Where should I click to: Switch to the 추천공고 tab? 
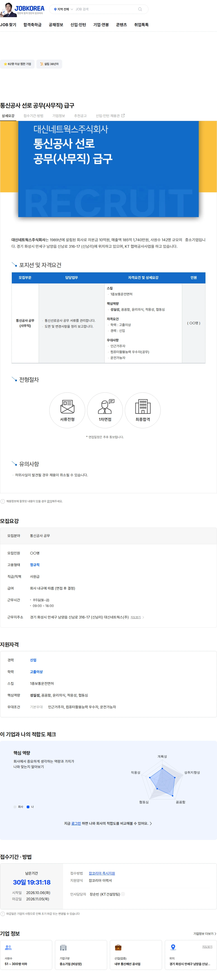pyautogui.click(x=80, y=116)
